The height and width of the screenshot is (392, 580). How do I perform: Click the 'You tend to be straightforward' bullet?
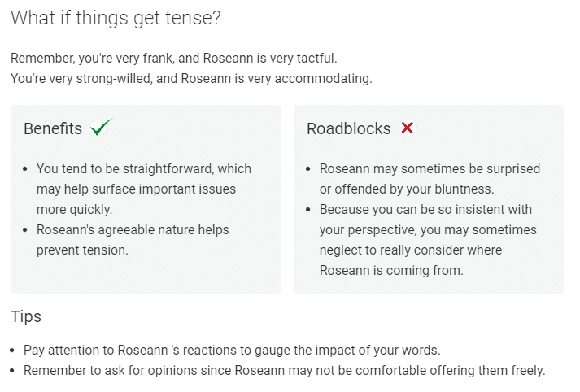[x=144, y=189]
